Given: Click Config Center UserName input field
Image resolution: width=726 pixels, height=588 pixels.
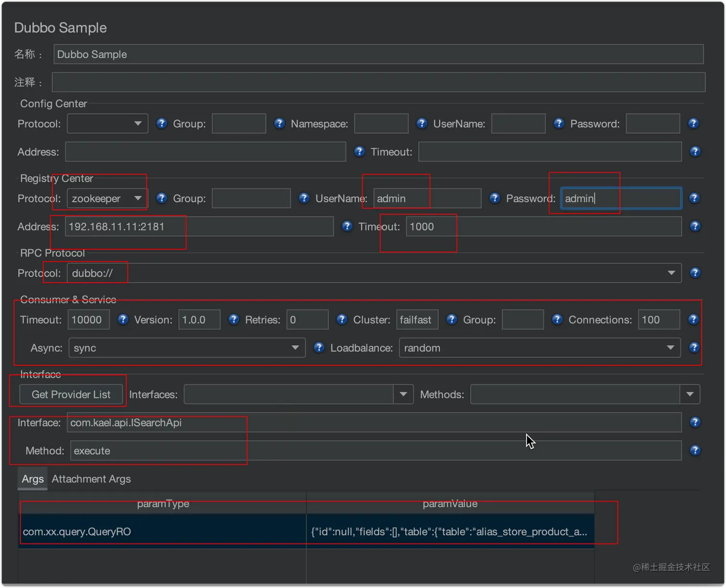Looking at the screenshot, I should (519, 123).
